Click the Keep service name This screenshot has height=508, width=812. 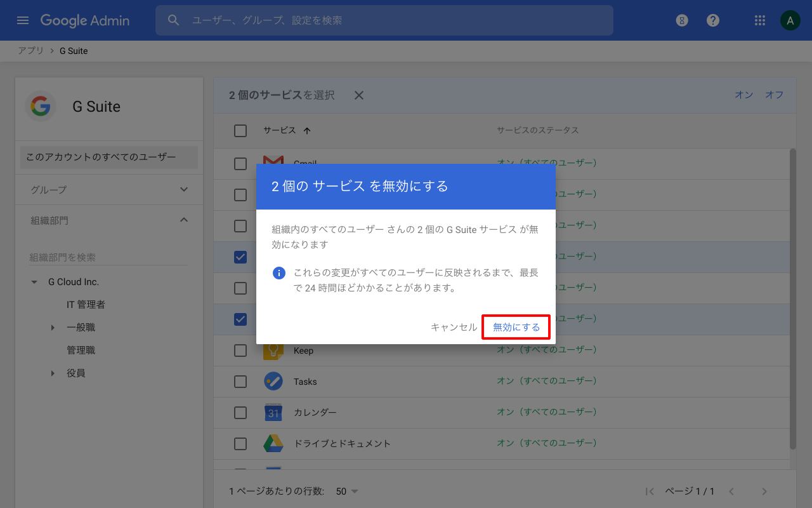pyautogui.click(x=303, y=351)
